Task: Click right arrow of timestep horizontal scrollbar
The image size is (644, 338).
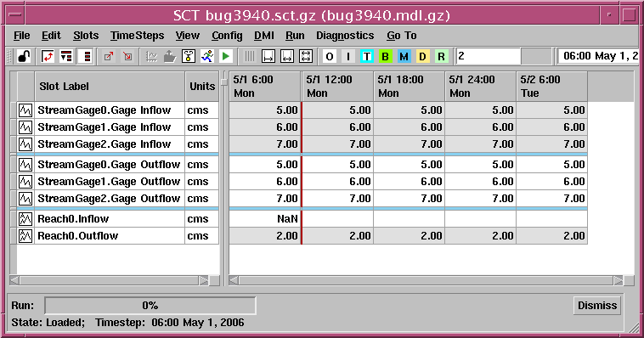Action: [619, 280]
